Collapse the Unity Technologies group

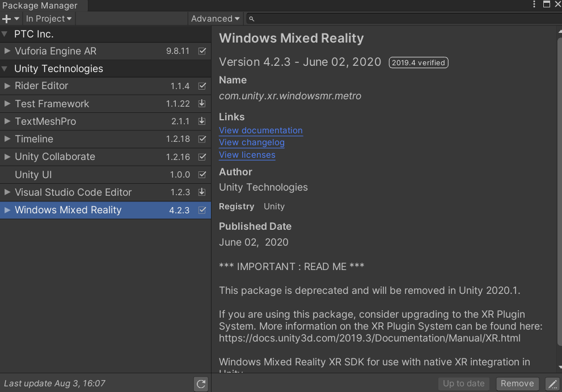tap(5, 69)
